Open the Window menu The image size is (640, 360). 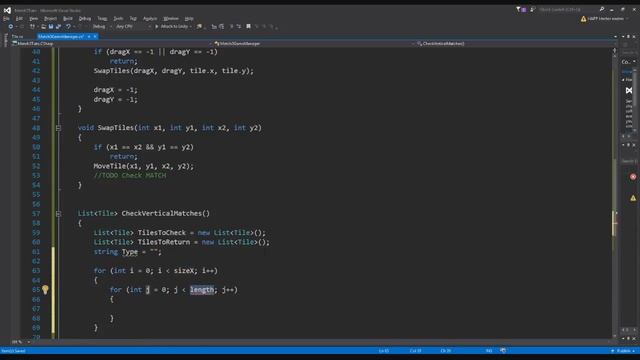(171, 19)
